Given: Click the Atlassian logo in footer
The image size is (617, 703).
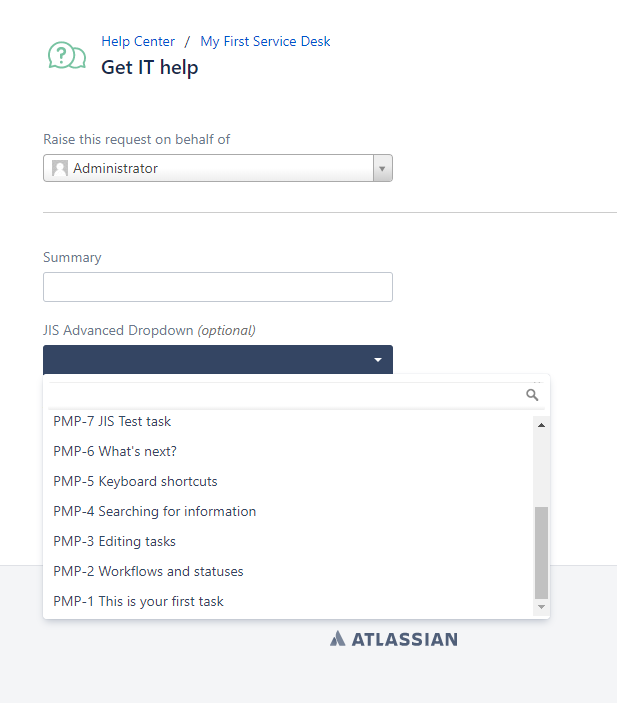Looking at the screenshot, I should click(393, 638).
